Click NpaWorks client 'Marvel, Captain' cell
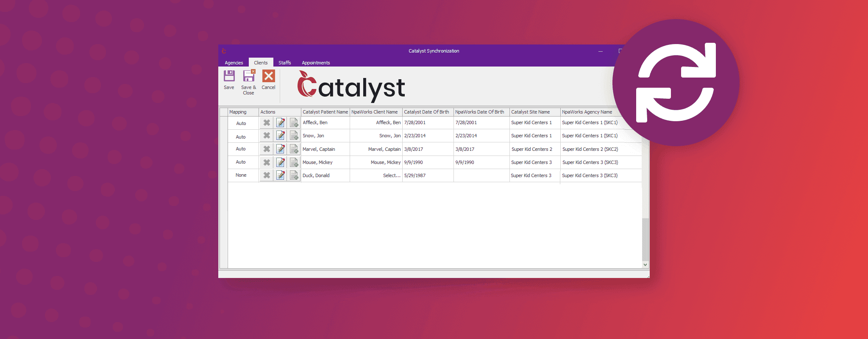This screenshot has height=339, width=868. click(x=376, y=149)
